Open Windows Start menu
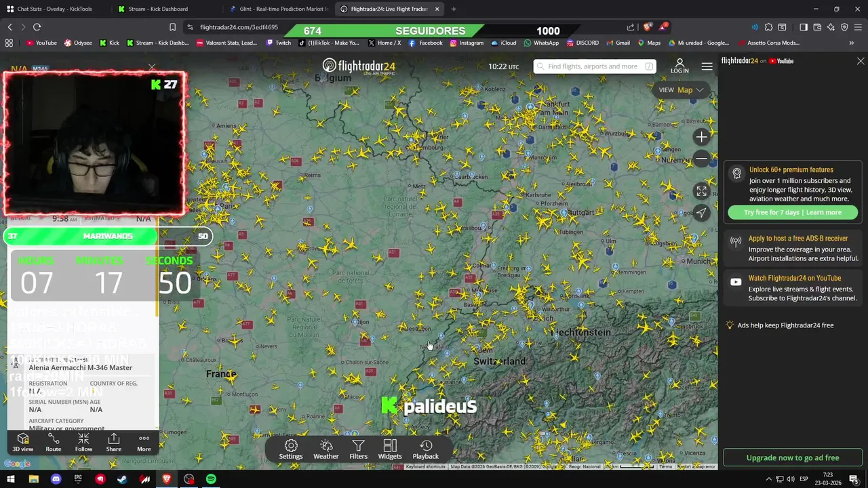This screenshot has height=488, width=868. point(11,479)
